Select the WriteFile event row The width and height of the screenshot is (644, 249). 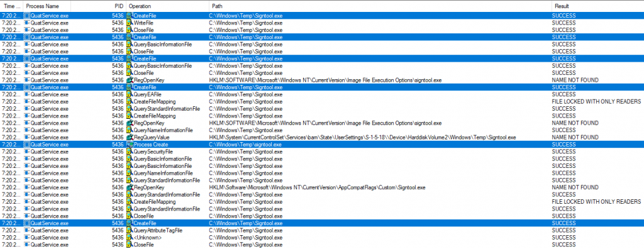pos(322,23)
